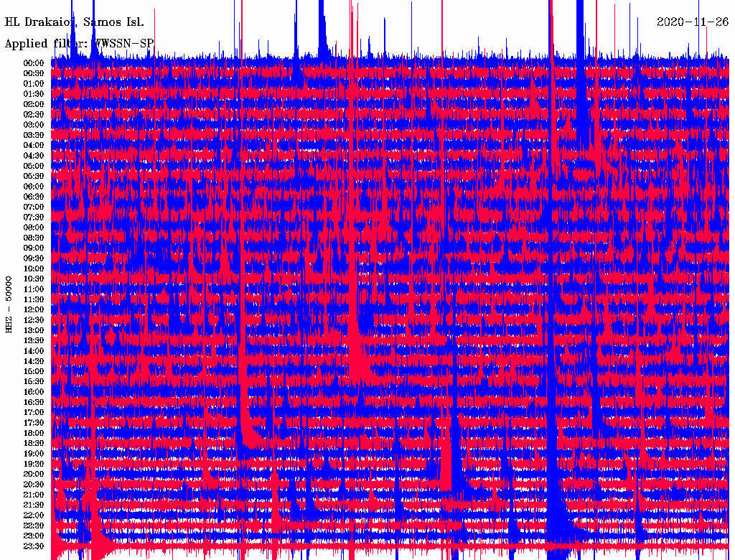Click the 07:00 time label
This screenshot has width=735, height=560.
tap(34, 207)
